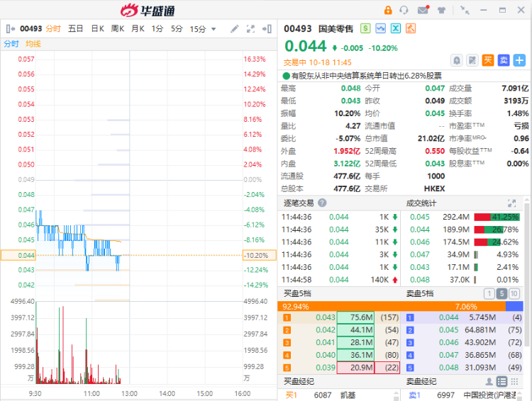Image resolution: width=532 pixels, height=401 pixels.
Task: Select ask level 5 at 0.048
Action: point(463,368)
